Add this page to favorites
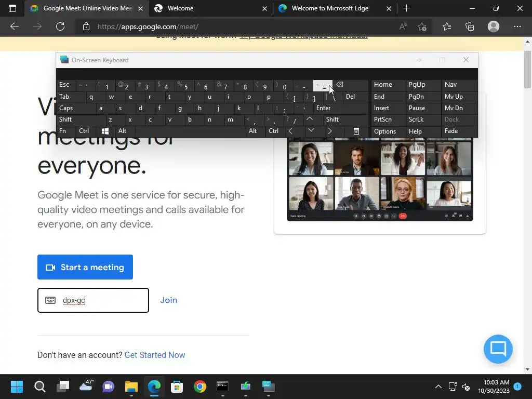This screenshot has width=532, height=399. 422,26
